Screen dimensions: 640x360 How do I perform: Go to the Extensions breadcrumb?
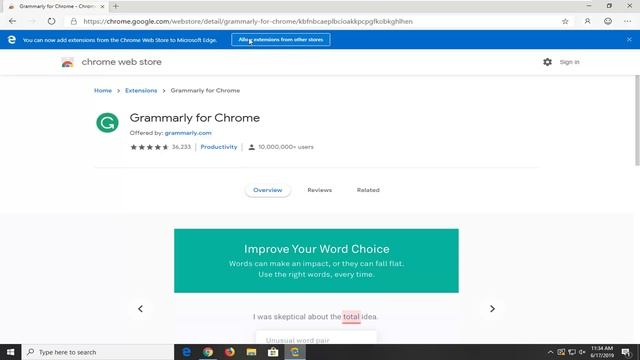click(141, 91)
